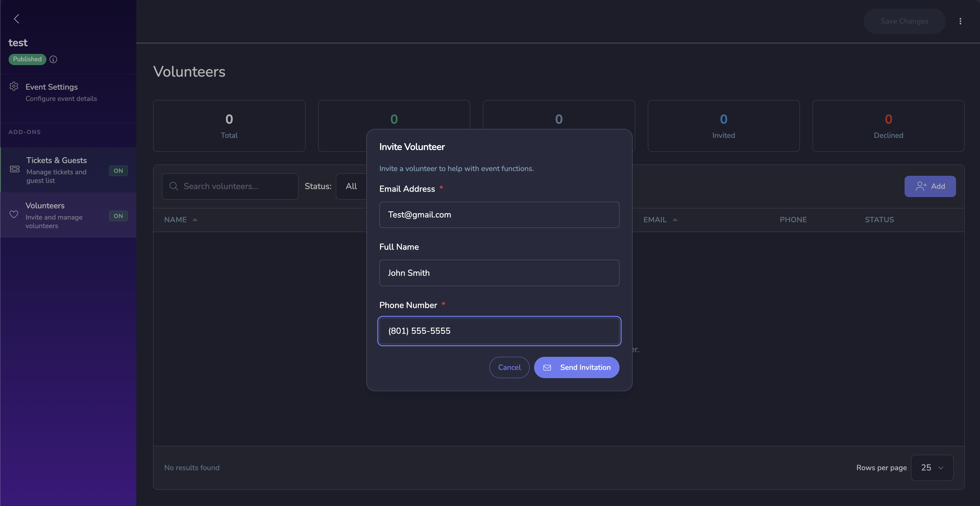Viewport: 980px width, 506px height.
Task: Open the Status filter dropdown
Action: (352, 186)
